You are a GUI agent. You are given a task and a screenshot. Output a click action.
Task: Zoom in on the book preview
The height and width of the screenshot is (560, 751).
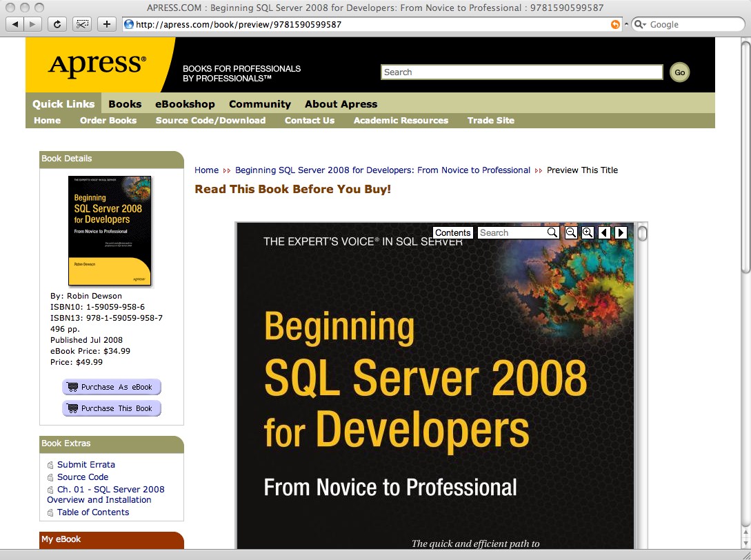[x=588, y=232]
